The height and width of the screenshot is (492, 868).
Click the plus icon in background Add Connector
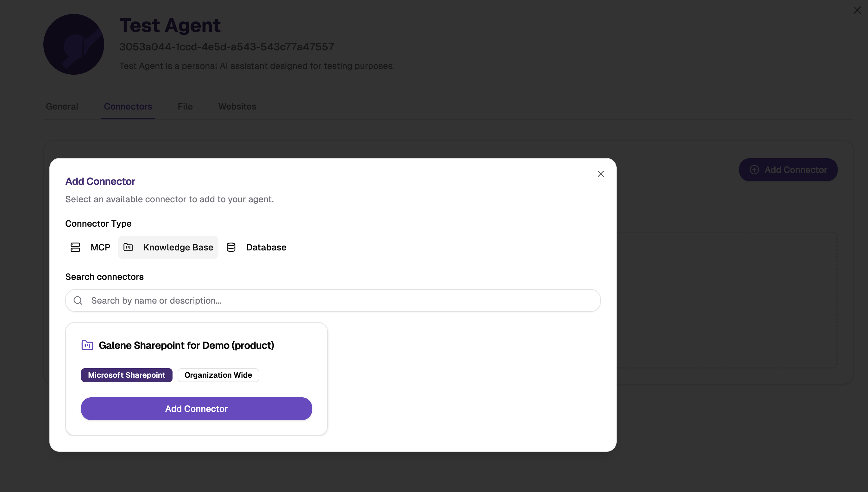(754, 170)
